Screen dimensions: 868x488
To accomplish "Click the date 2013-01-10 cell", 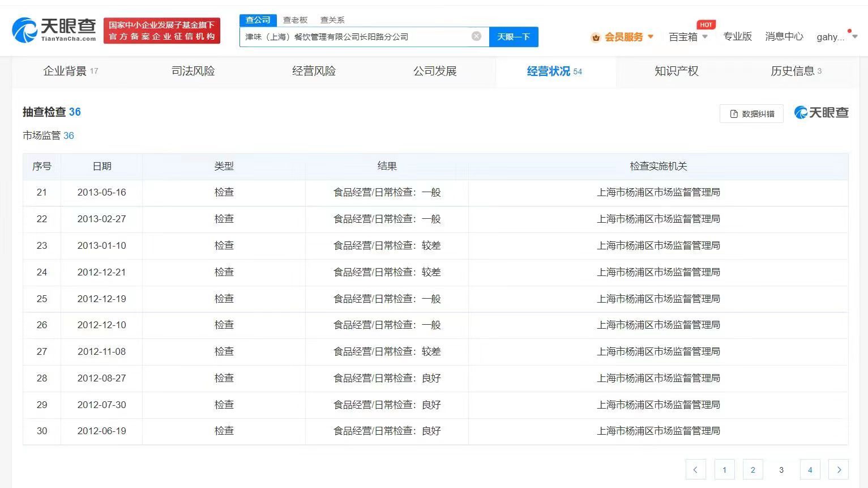I will pos(102,245).
